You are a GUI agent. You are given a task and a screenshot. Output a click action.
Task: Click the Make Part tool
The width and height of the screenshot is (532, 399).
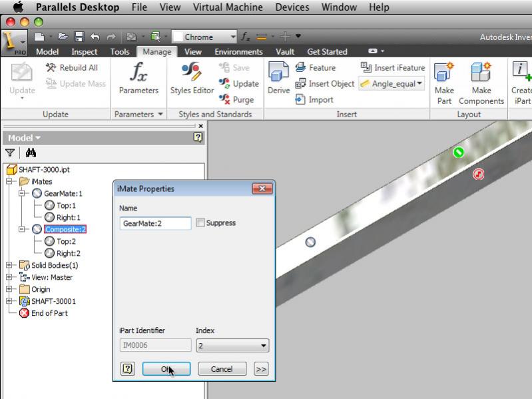[444, 83]
